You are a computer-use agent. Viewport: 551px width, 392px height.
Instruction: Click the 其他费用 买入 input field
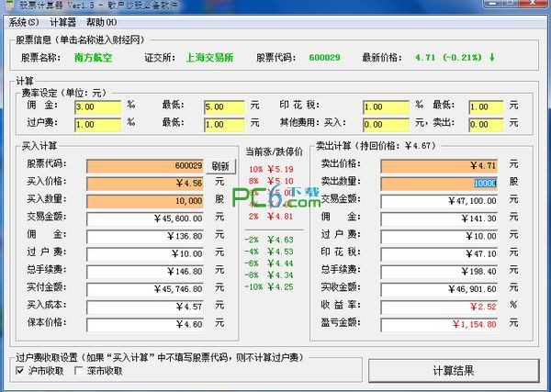tap(386, 125)
